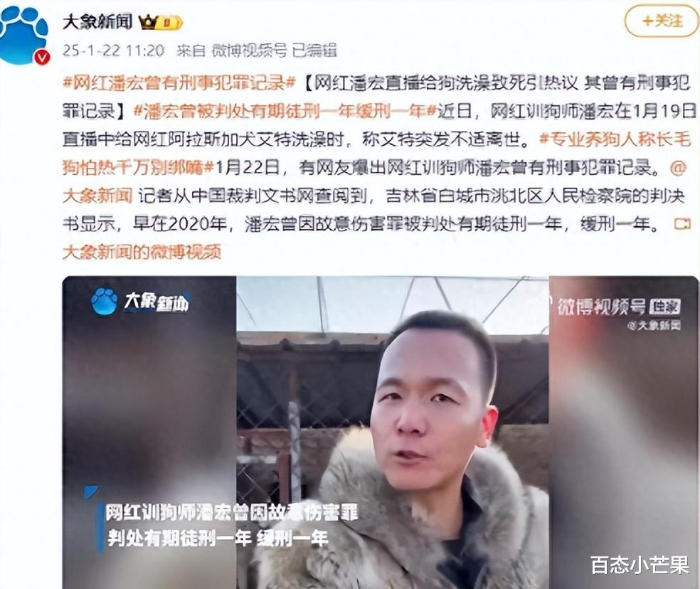Image resolution: width=700 pixels, height=589 pixels.
Task: Open hashtag #潘宏曾被判处有期徒刑一年缓刑一年#
Action: point(285,111)
